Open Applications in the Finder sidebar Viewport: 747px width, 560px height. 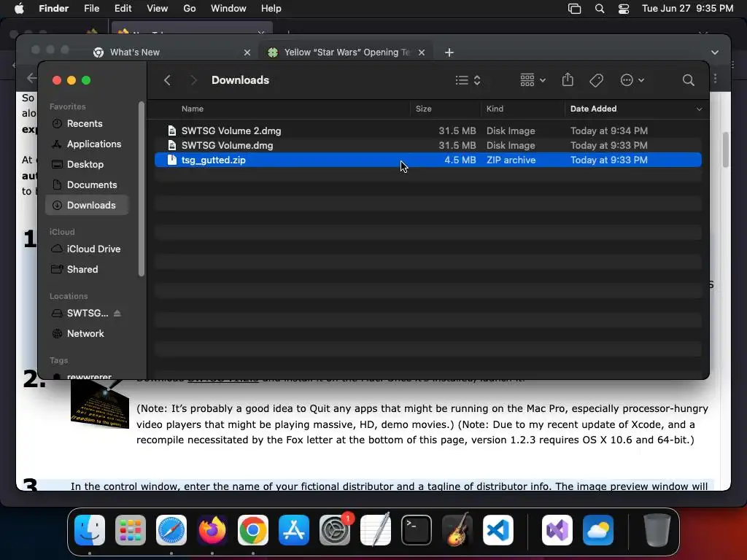(x=88, y=144)
